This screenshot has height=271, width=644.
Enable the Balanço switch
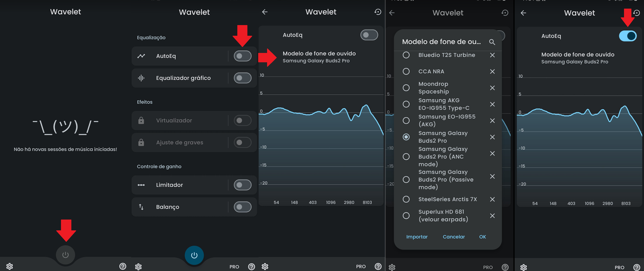point(243,207)
